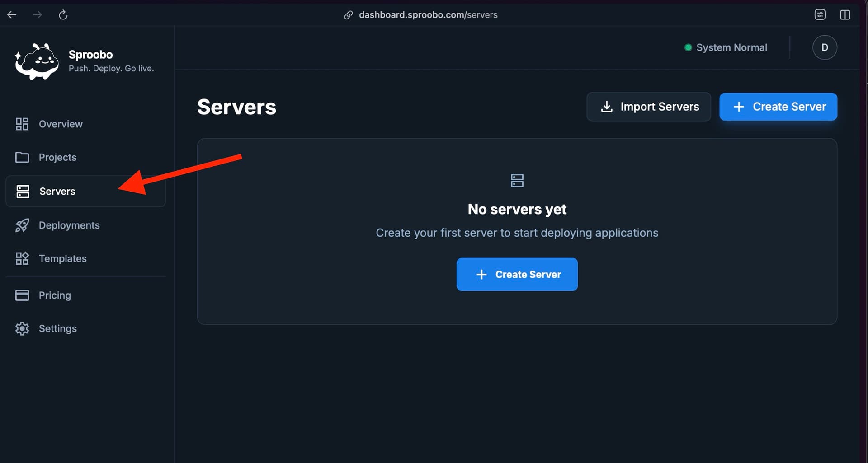Click Create Server in the empty state card
Viewport: 868px width, 463px height.
pos(517,274)
